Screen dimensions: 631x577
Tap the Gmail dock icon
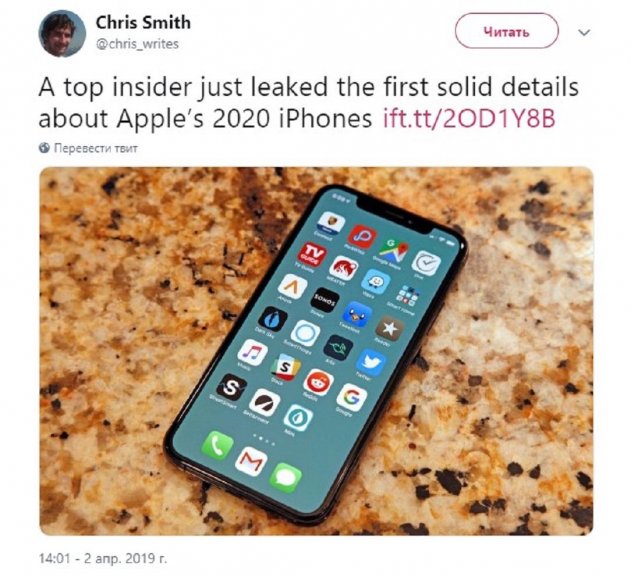pos(252,461)
